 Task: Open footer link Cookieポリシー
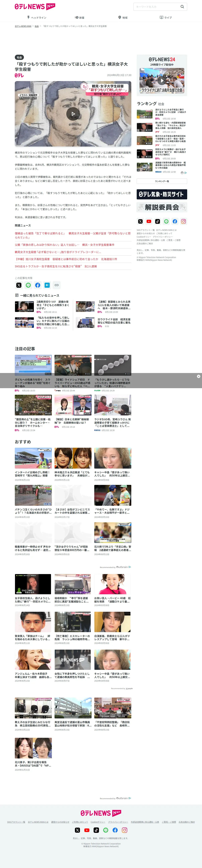[98, 822]
